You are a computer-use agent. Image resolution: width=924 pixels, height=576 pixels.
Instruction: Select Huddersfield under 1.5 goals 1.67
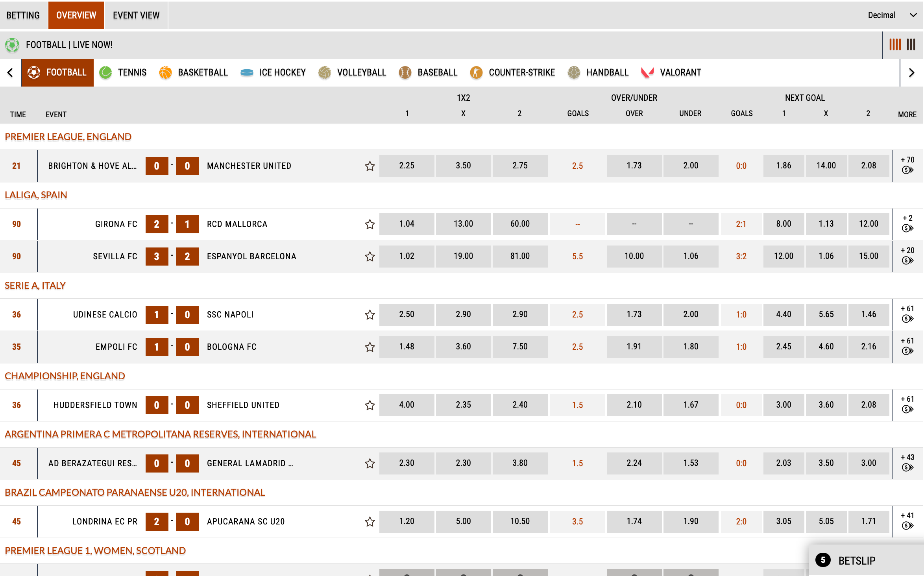click(691, 405)
